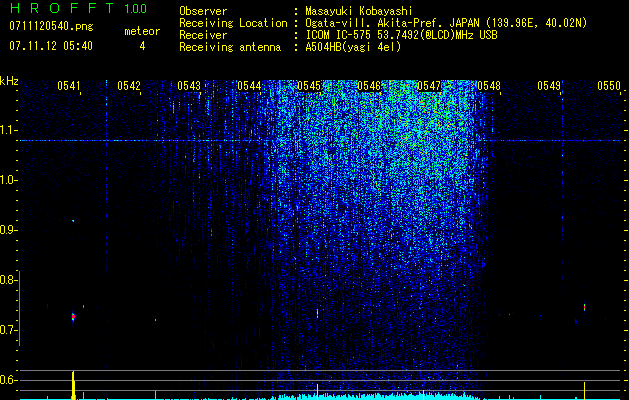Click the 0549 time marker
The height and width of the screenshot is (400, 629).
point(549,86)
